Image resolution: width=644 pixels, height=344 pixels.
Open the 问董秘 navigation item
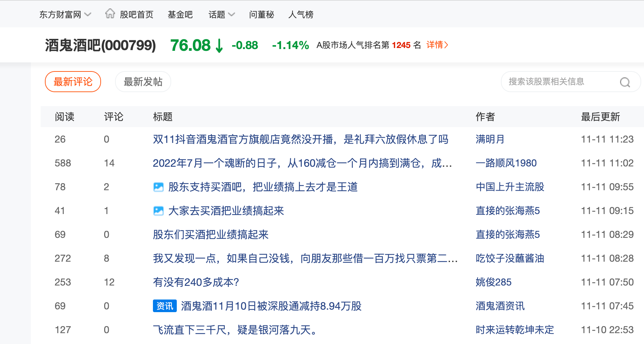(262, 14)
